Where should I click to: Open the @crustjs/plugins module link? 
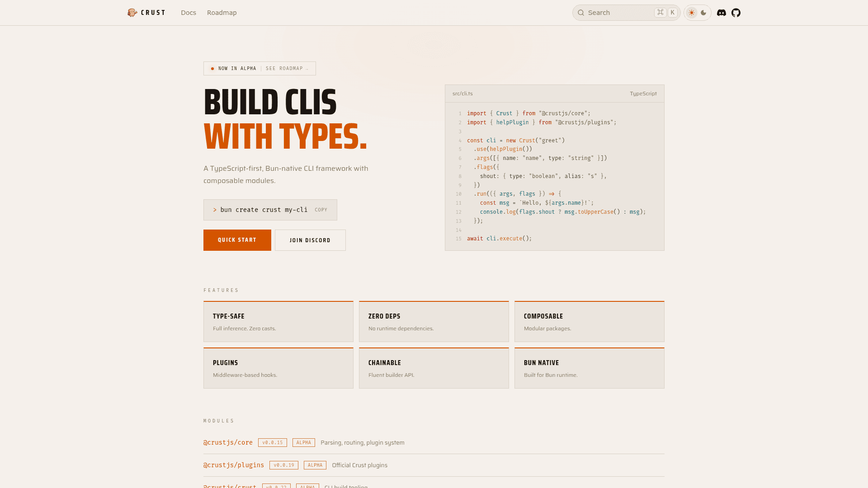233,465
